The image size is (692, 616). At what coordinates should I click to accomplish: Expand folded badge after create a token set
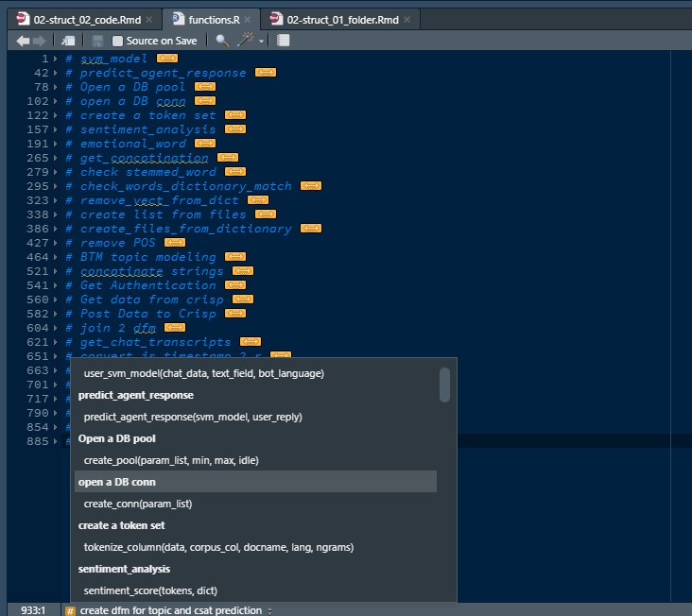(x=235, y=115)
